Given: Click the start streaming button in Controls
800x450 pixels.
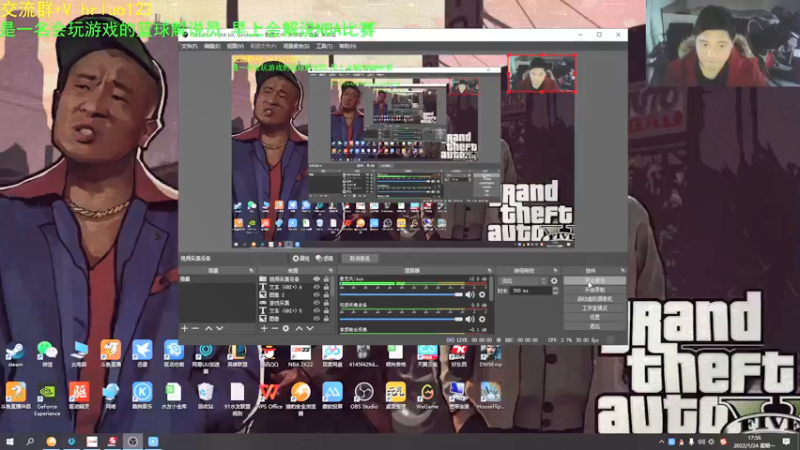Looking at the screenshot, I should [594, 281].
